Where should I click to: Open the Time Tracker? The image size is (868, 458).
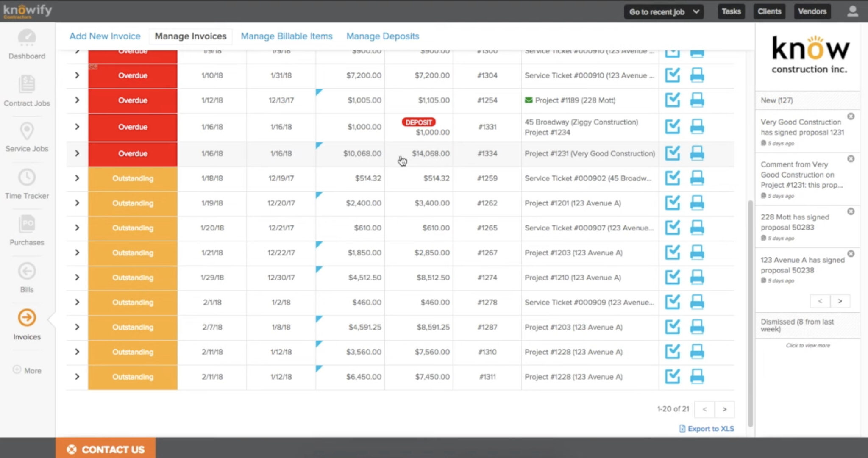click(x=26, y=183)
